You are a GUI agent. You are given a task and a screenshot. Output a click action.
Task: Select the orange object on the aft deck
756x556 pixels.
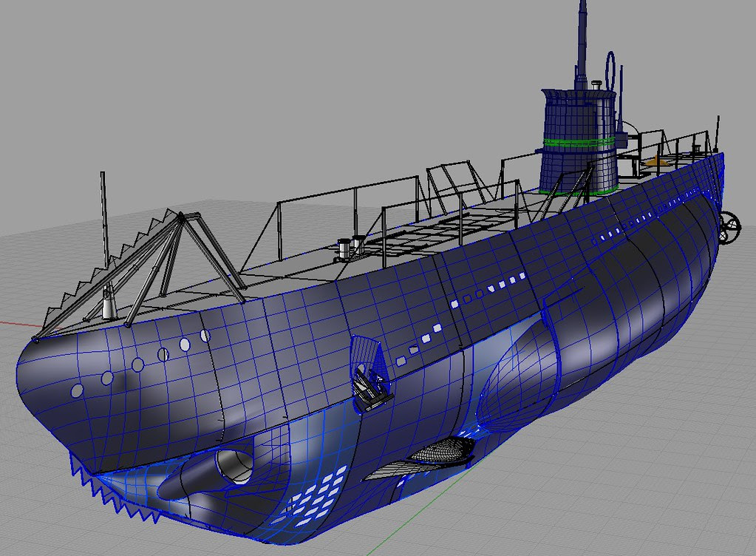pos(658,161)
